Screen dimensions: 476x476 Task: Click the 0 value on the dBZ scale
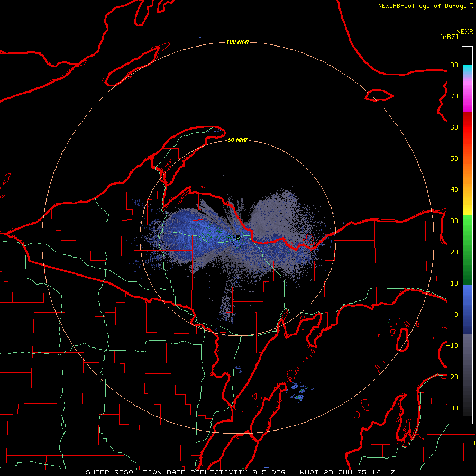pos(456,315)
